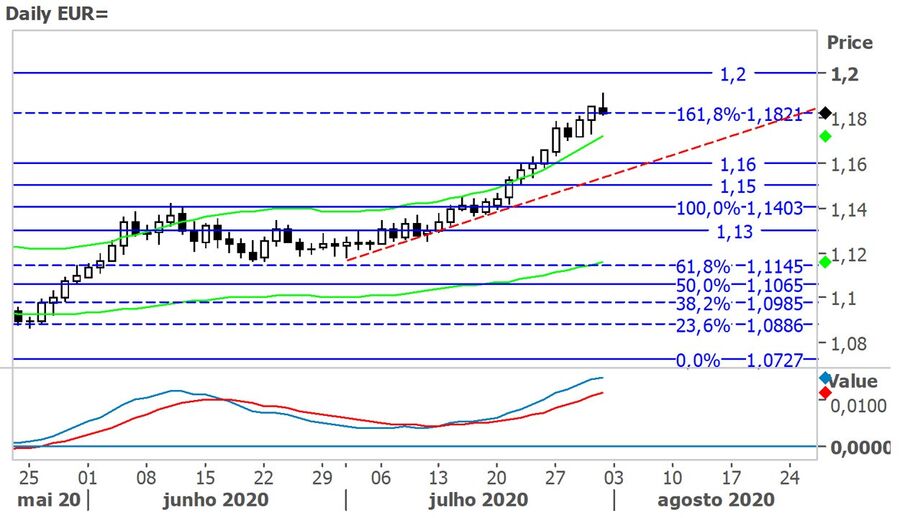Click the '20' date tick on time axis
900x518 pixels.
[x=497, y=477]
